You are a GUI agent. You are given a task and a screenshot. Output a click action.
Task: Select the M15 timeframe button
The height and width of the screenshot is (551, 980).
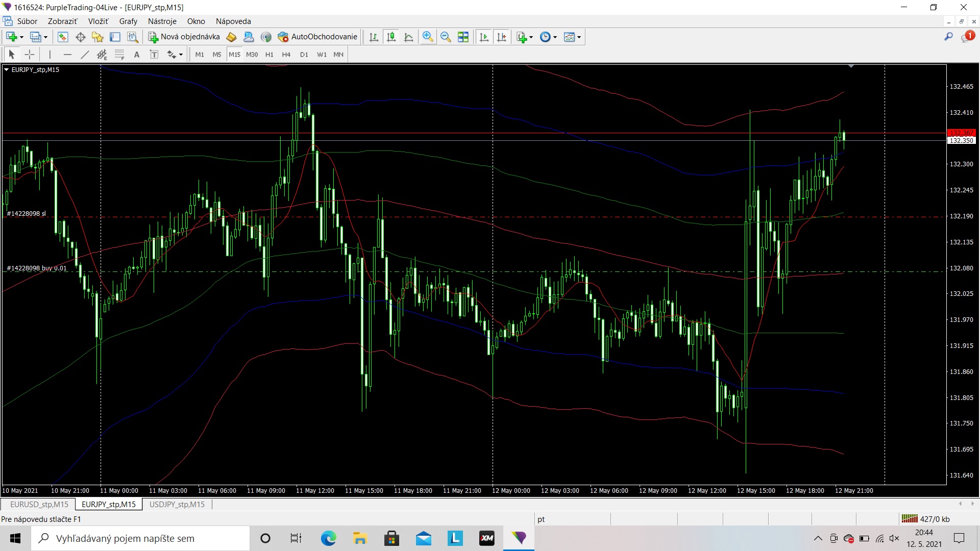point(234,54)
